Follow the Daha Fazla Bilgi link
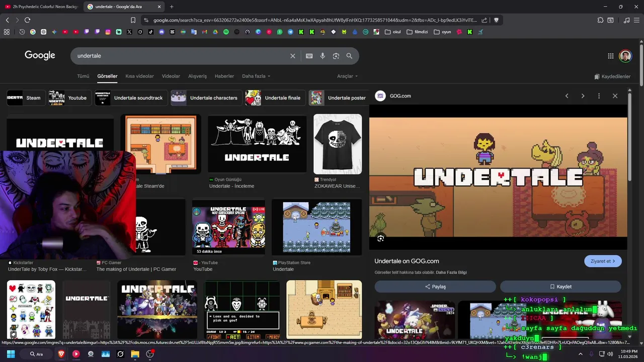Screen dimensions: 644x362 tap(451, 273)
